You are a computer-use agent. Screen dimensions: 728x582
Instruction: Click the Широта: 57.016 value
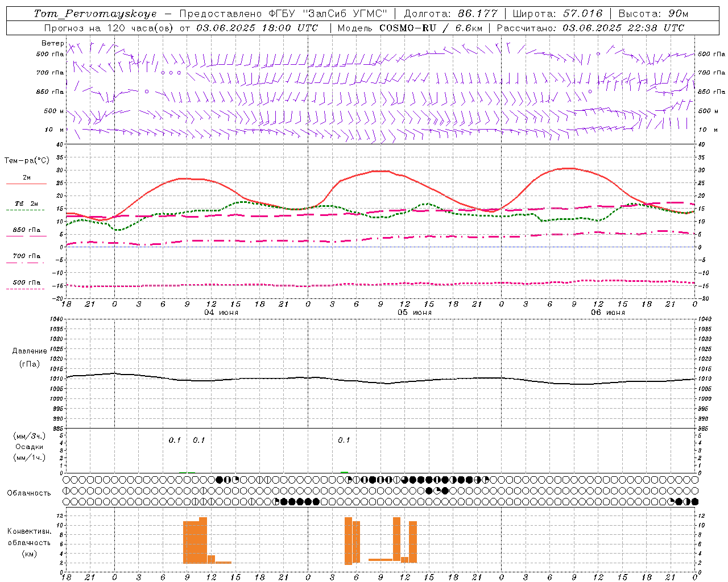558,14
